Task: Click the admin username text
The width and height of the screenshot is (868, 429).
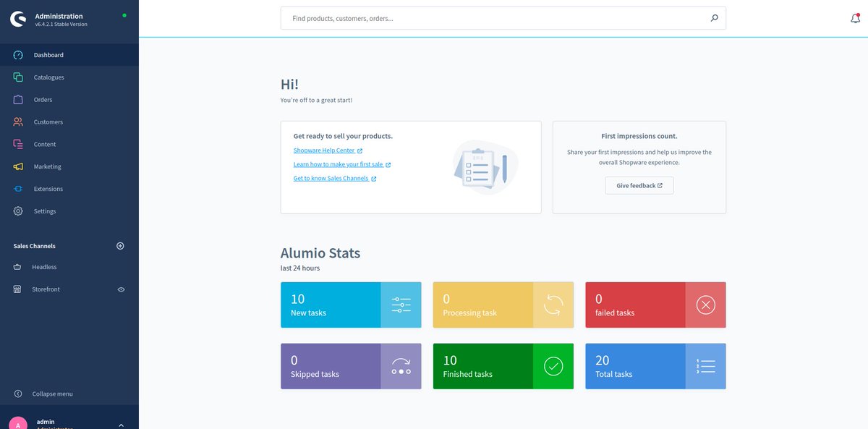Action: coord(46,422)
